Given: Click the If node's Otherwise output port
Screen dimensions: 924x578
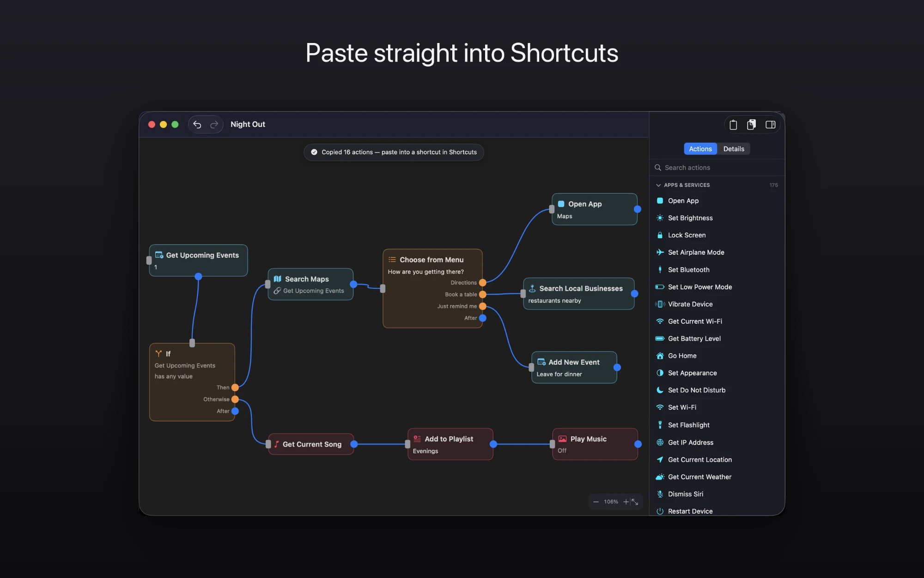Looking at the screenshot, I should point(235,399).
